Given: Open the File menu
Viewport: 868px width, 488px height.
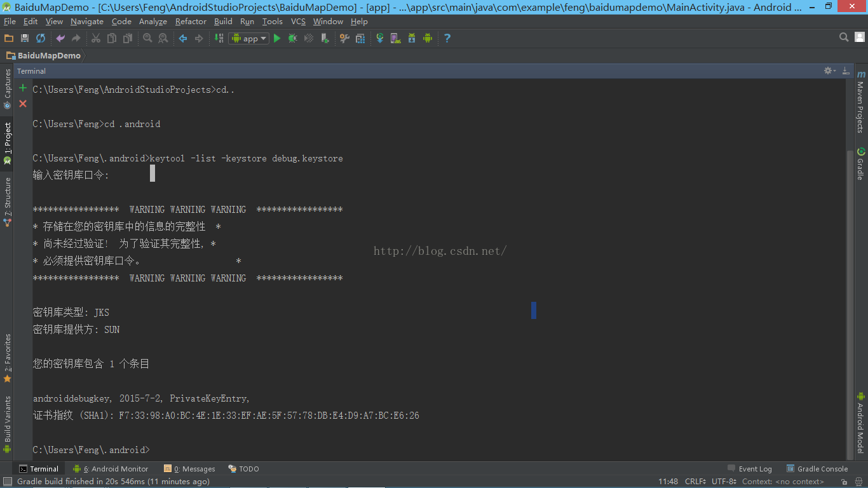Looking at the screenshot, I should click(x=10, y=21).
